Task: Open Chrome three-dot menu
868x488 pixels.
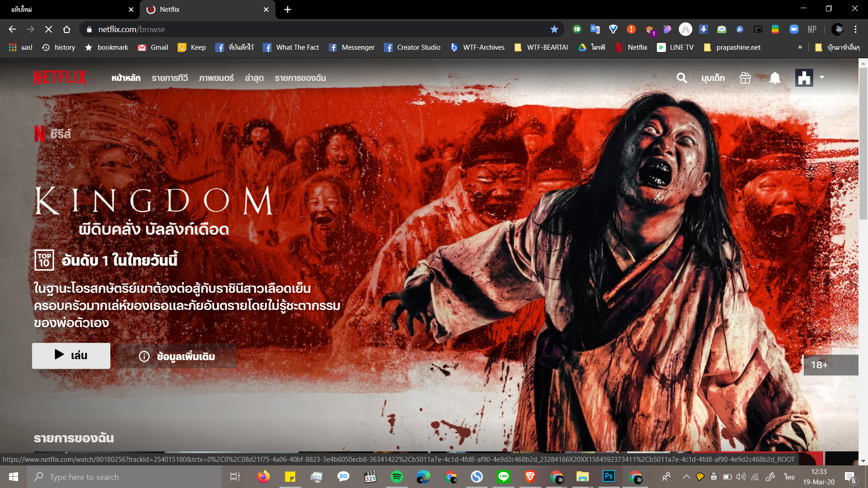Action: (x=855, y=29)
